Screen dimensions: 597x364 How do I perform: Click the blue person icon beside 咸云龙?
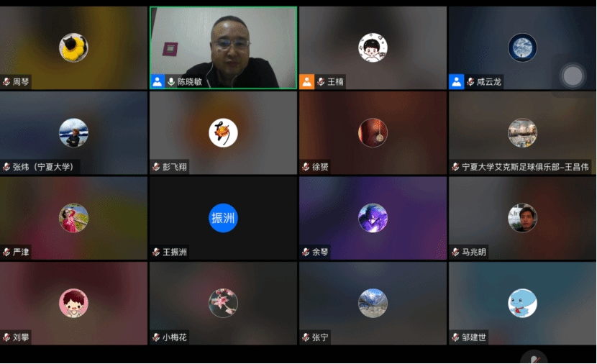tap(457, 81)
